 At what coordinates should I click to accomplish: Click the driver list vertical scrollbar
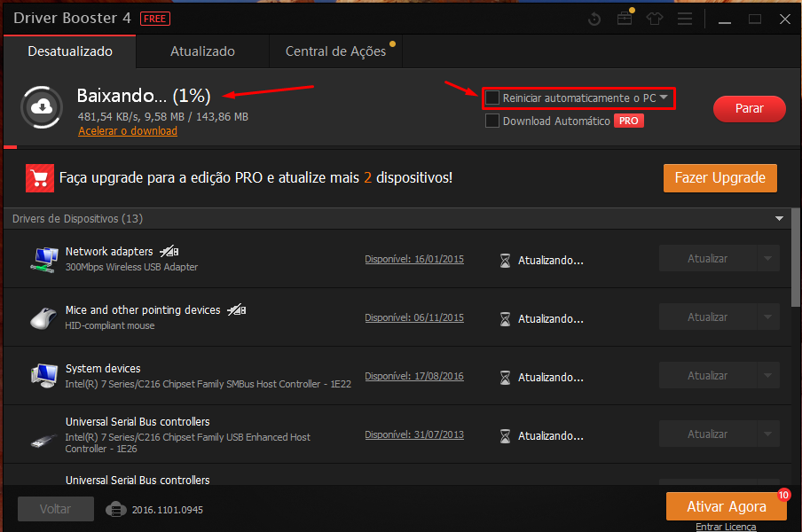pyautogui.click(x=796, y=257)
